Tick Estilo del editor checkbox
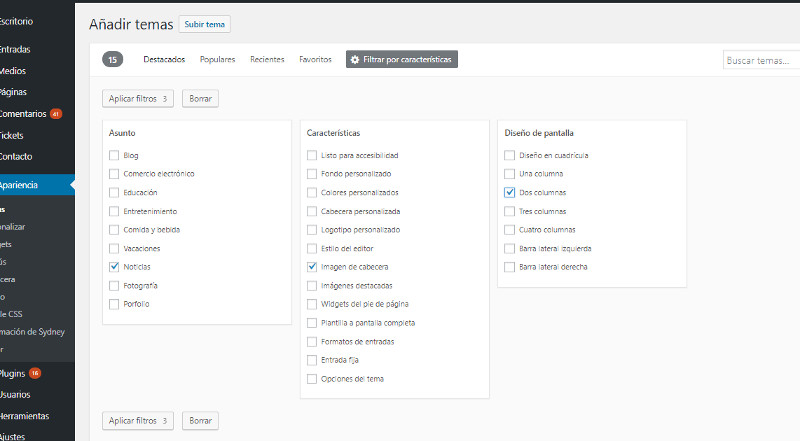The width and height of the screenshot is (800, 441). (312, 249)
